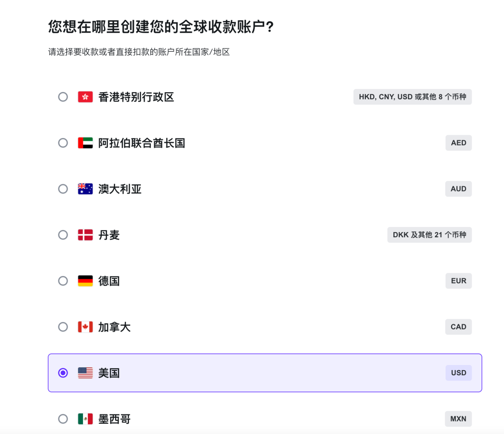Click the United Arab Emirates flag icon
The width and height of the screenshot is (504, 434).
(85, 143)
